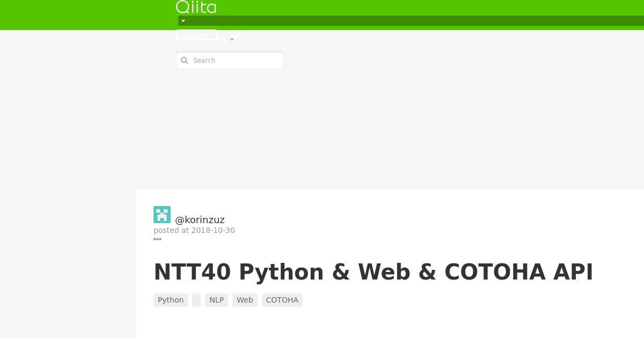The image size is (644, 338).
Task: Visit the @korinzuz profile link
Action: [200, 219]
